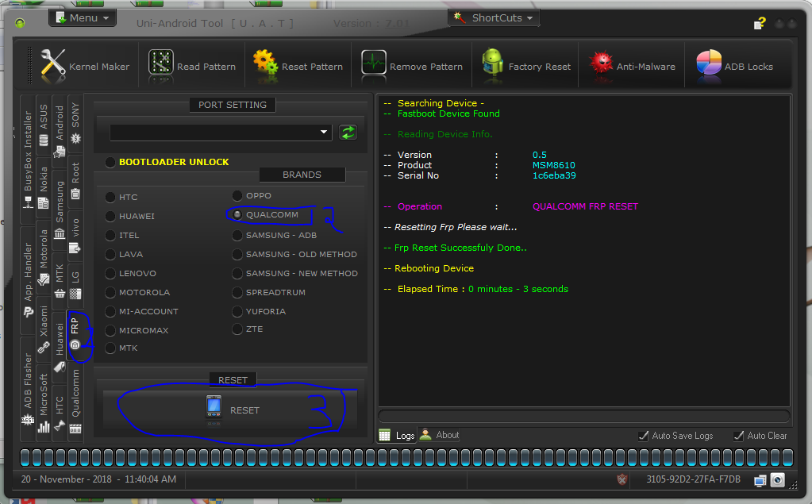Click the log panel horizontal scrollbar
The width and height of the screenshot is (812, 504).
pos(584,416)
